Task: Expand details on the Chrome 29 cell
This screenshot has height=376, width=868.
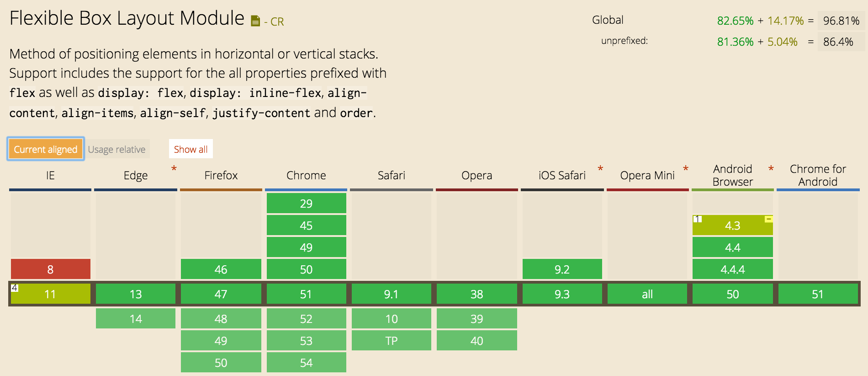Action: tap(306, 203)
